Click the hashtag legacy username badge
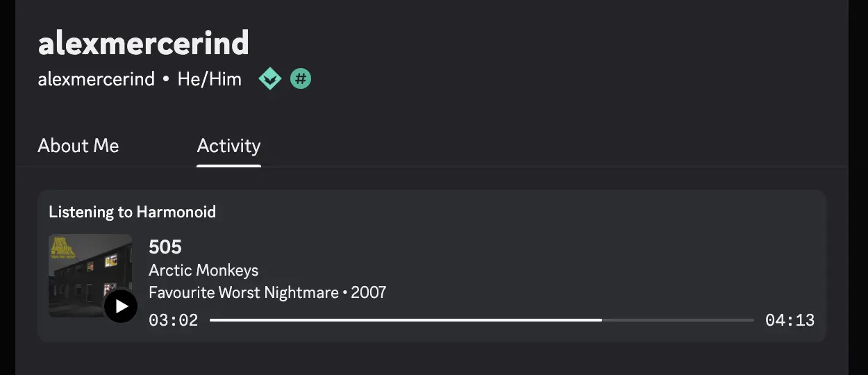This screenshot has width=868, height=375. (301, 79)
